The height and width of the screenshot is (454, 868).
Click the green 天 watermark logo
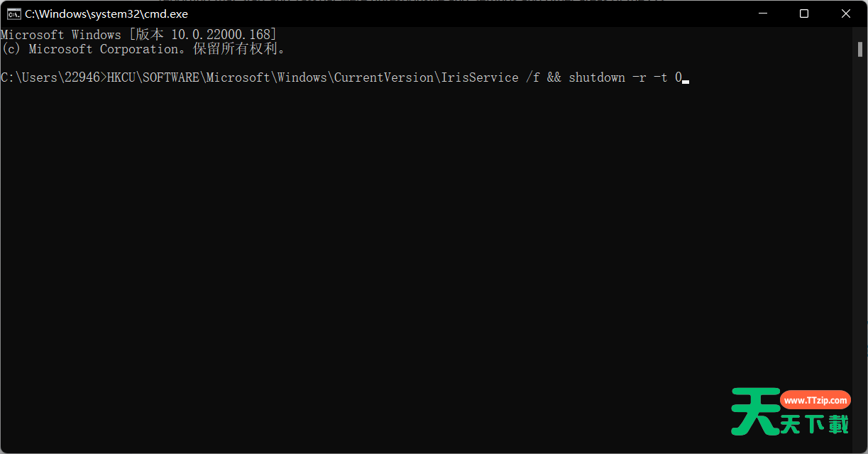755,411
